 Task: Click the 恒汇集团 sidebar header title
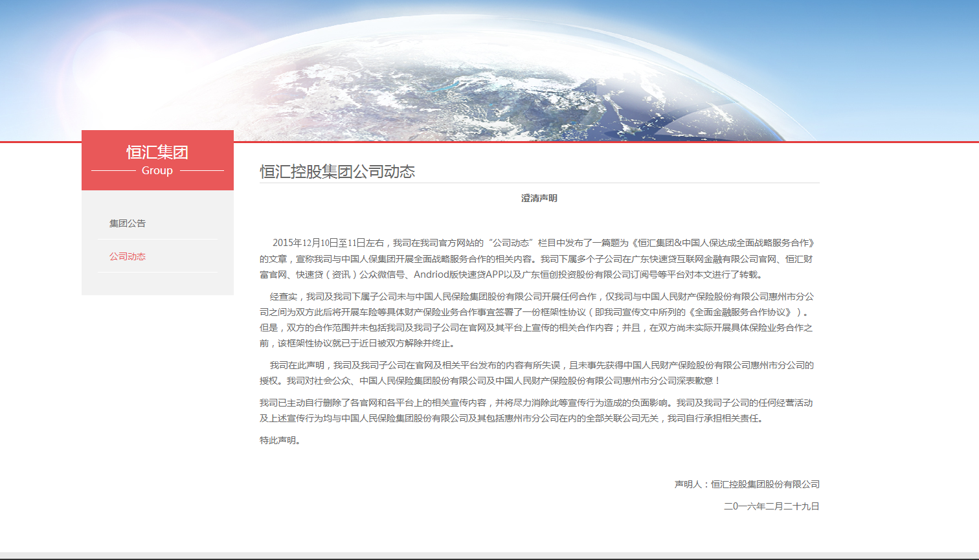[157, 152]
